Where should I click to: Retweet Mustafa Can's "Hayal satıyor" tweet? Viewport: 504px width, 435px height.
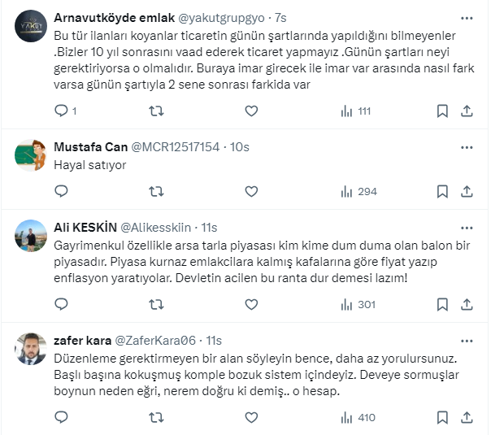pyautogui.click(x=156, y=191)
